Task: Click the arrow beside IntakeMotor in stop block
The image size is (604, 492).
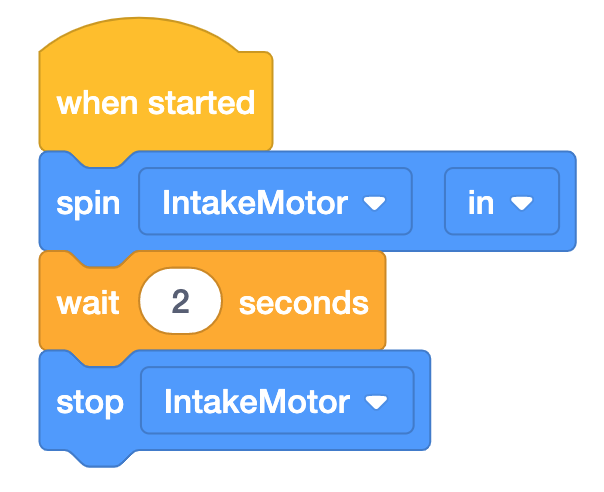Action: point(377,403)
